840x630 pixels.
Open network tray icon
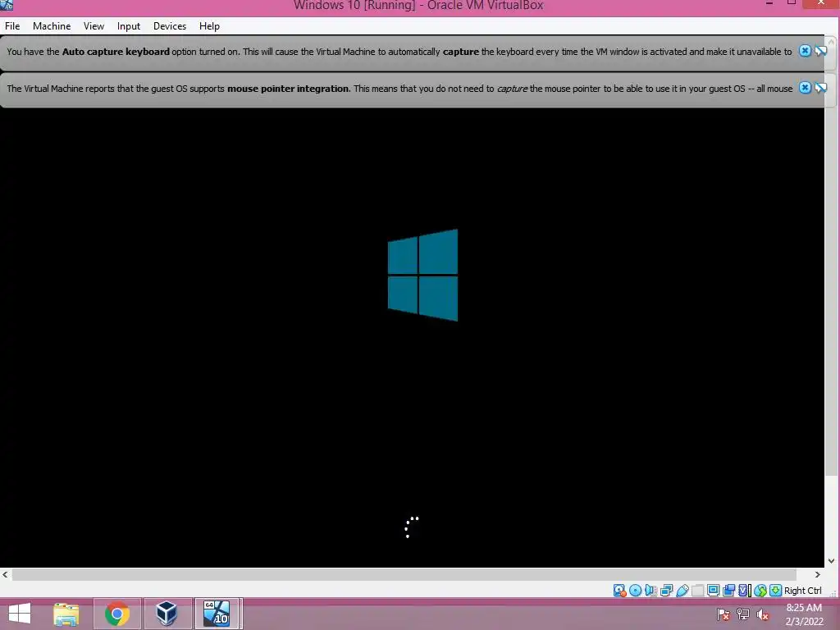click(x=743, y=614)
